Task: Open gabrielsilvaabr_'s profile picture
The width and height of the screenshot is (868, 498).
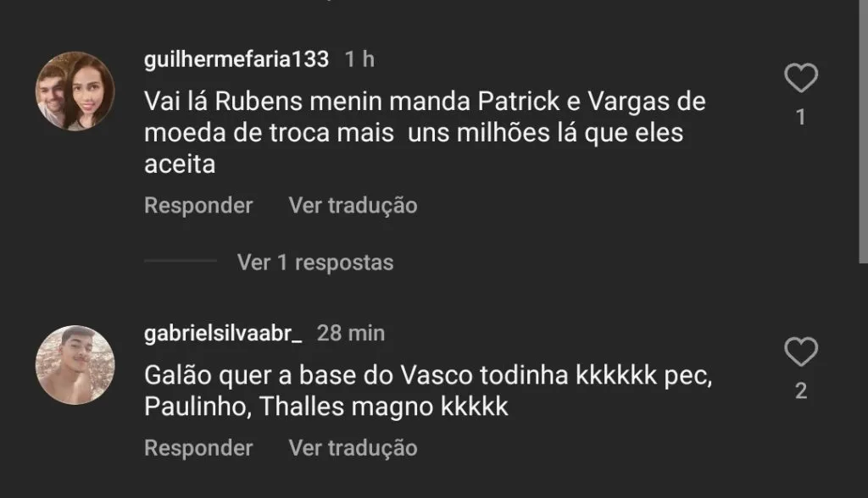Action: (75, 365)
